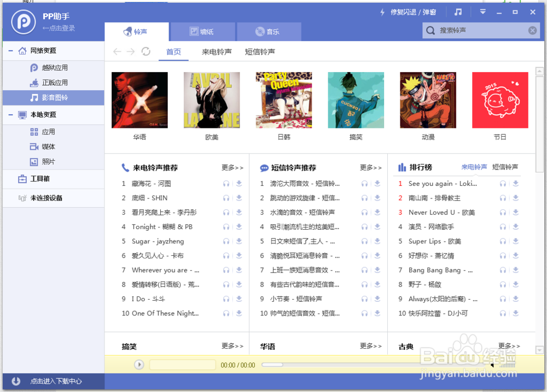Download 野子 - 杨啟 ranking entry

tap(516, 285)
